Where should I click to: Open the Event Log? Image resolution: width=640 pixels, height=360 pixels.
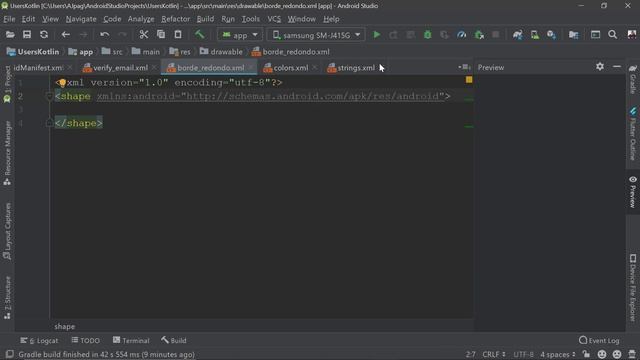pyautogui.click(x=599, y=340)
